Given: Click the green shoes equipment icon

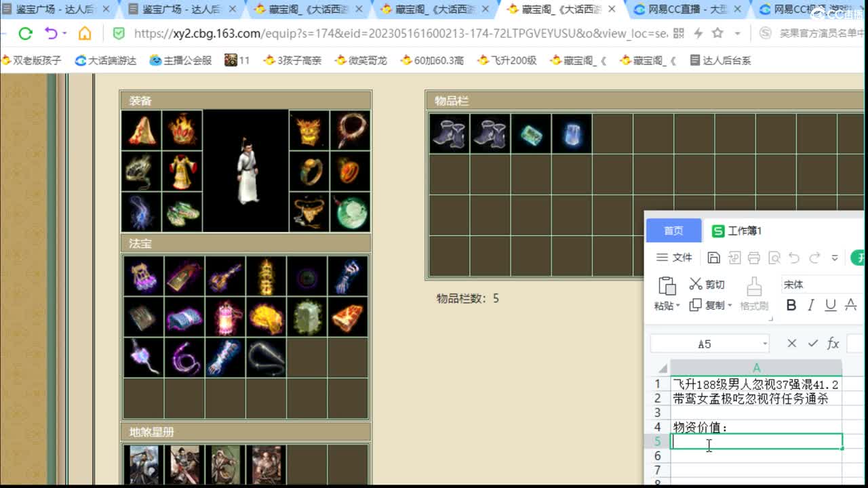Looking at the screenshot, I should click(182, 211).
